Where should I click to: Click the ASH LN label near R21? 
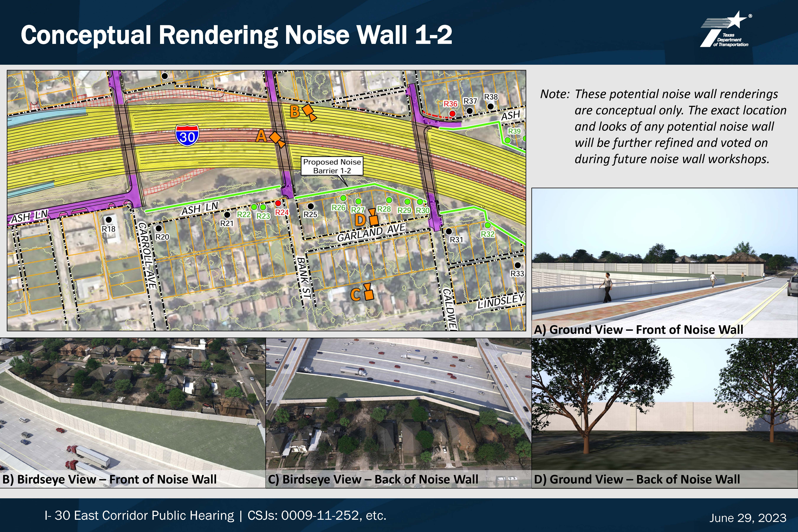pyautogui.click(x=200, y=208)
